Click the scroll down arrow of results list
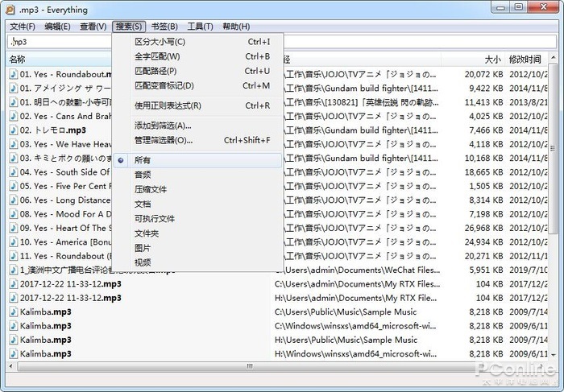 [553, 355]
